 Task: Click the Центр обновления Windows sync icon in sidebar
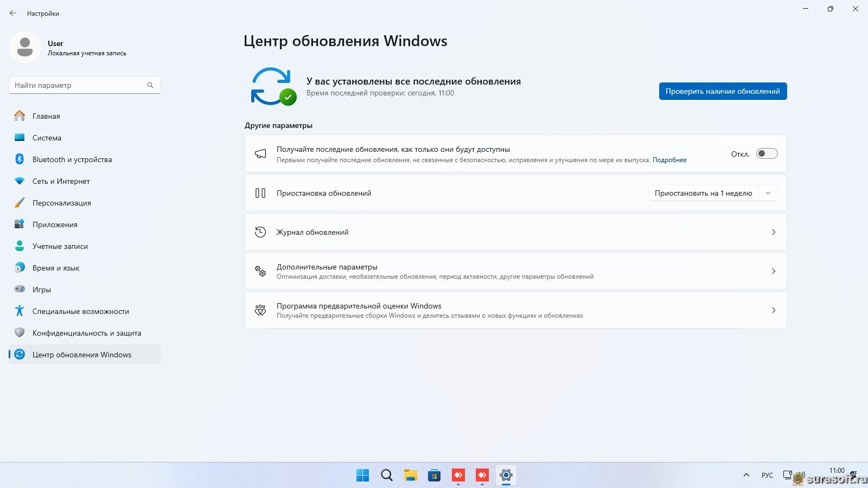click(20, 355)
